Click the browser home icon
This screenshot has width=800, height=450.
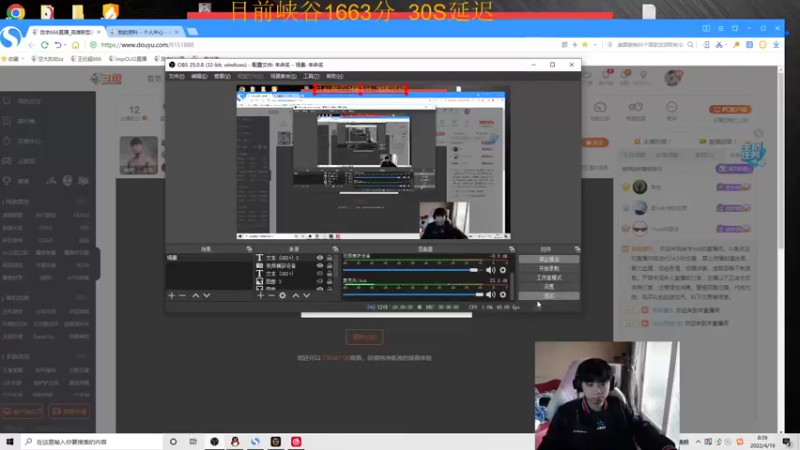click(76, 45)
